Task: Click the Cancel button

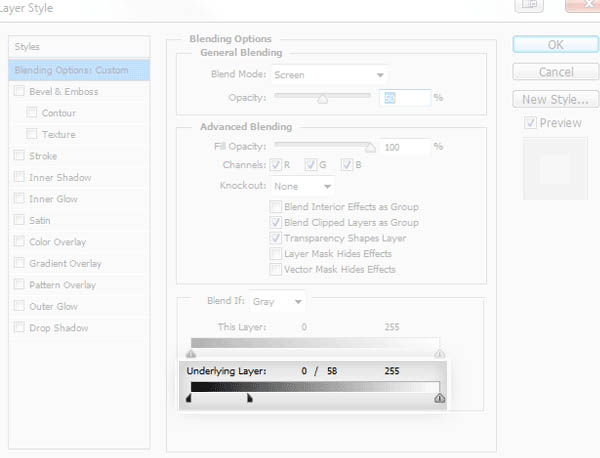Action: coord(554,72)
